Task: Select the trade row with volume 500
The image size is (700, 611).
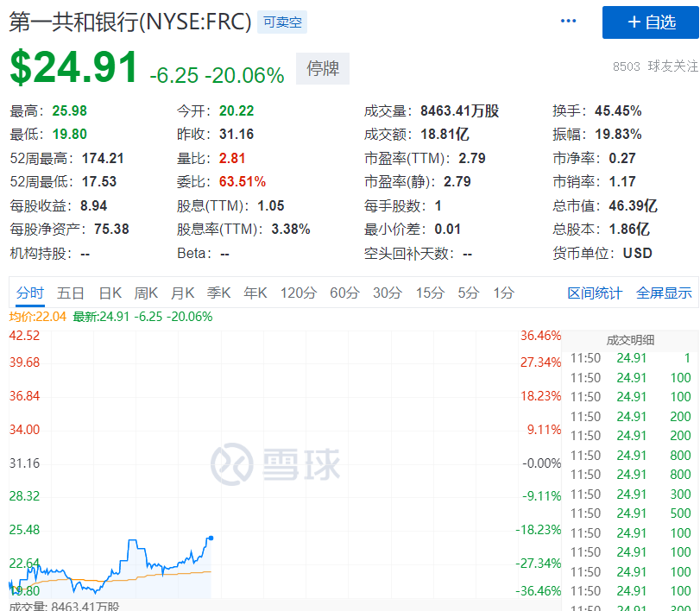Action: [x=630, y=513]
